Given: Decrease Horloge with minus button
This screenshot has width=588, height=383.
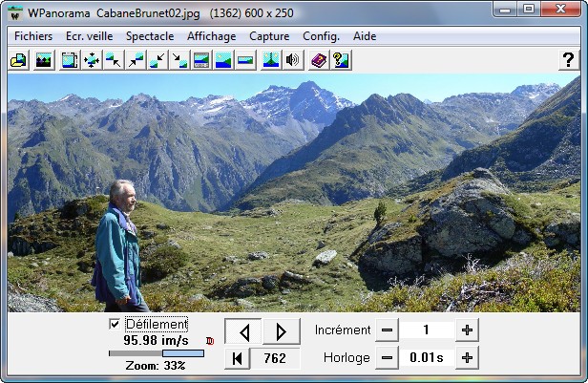Looking at the screenshot, I should 387,358.
